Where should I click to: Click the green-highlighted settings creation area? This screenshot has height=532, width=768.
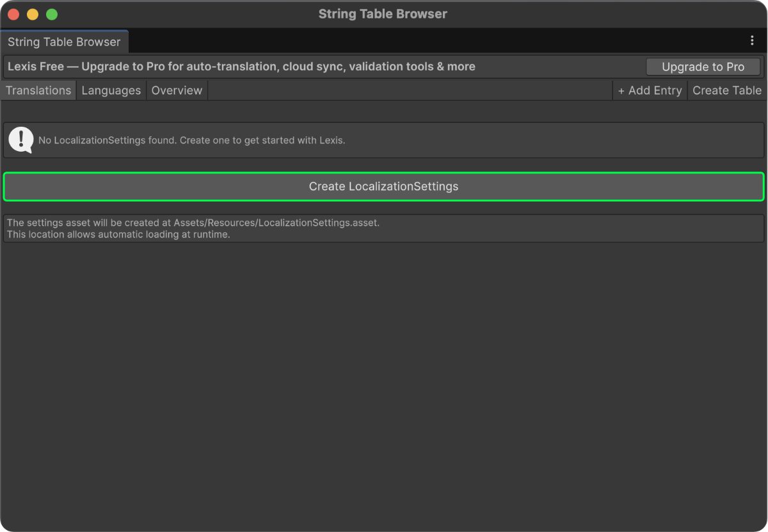[x=383, y=186]
